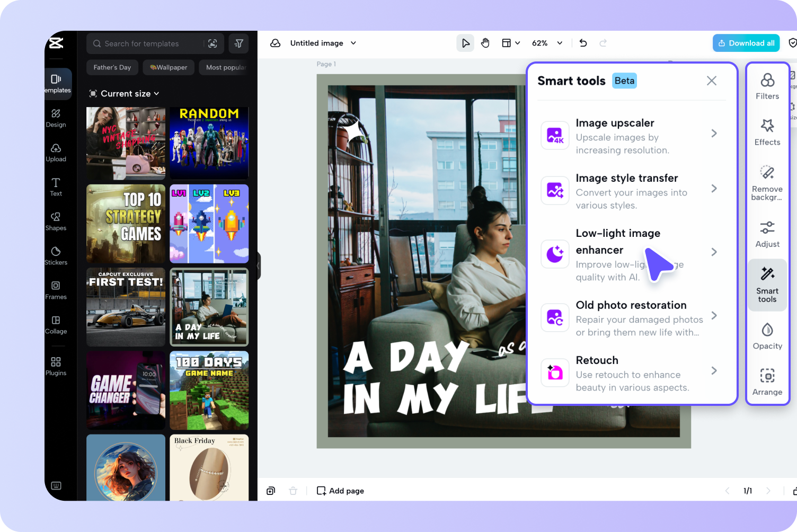Open the Effects panel

(x=767, y=132)
